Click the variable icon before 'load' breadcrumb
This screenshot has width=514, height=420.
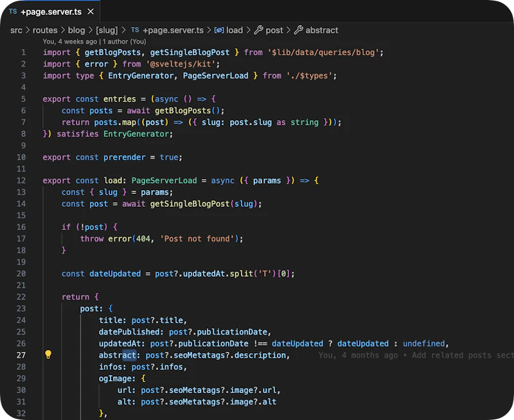pyautogui.click(x=219, y=30)
